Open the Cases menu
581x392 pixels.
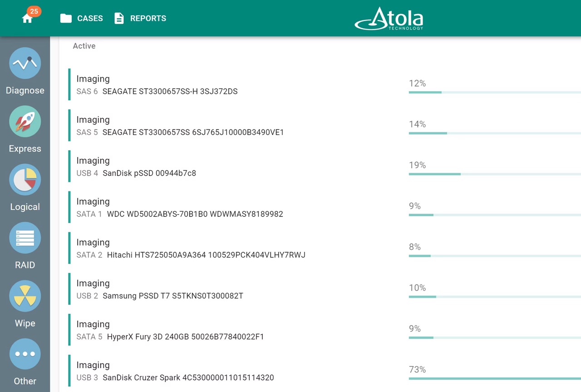tap(81, 18)
